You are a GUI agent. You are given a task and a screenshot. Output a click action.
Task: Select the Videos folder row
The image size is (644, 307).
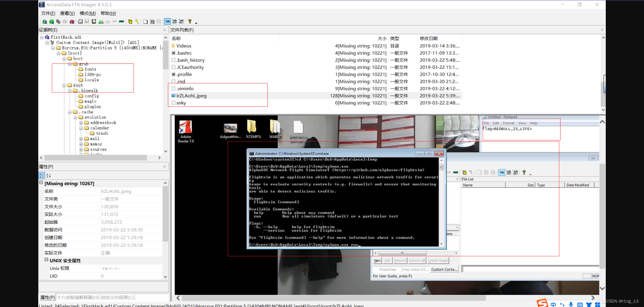click(316, 46)
